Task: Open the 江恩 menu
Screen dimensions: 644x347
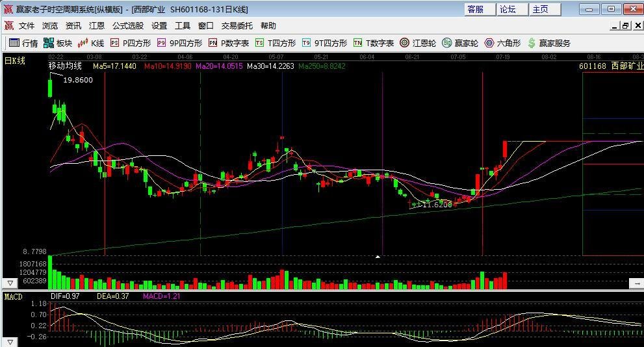Action: click(x=97, y=26)
